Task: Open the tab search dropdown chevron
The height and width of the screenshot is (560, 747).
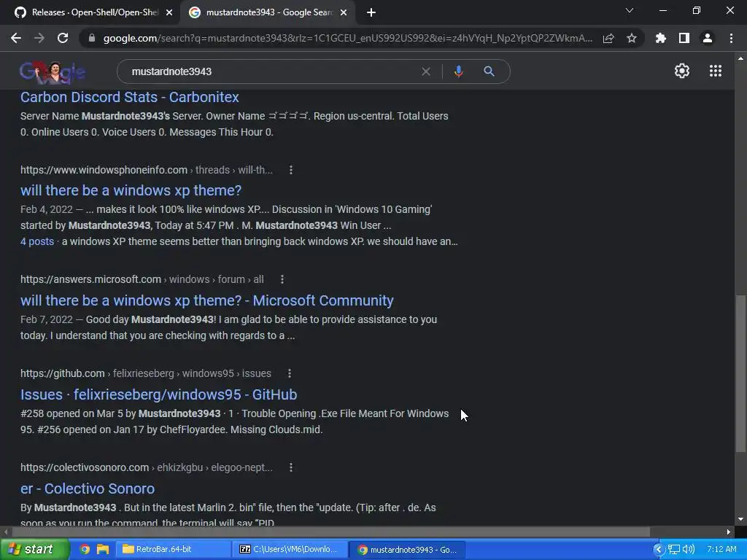Action: pos(630,10)
